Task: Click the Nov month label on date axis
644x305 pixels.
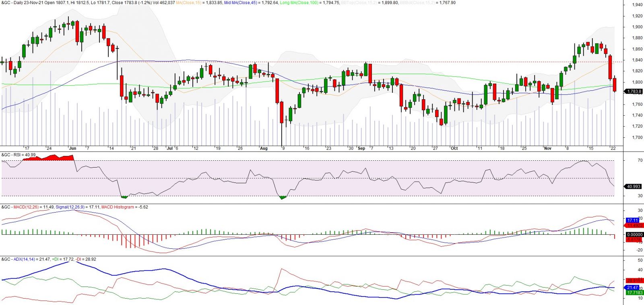Action: 548,148
